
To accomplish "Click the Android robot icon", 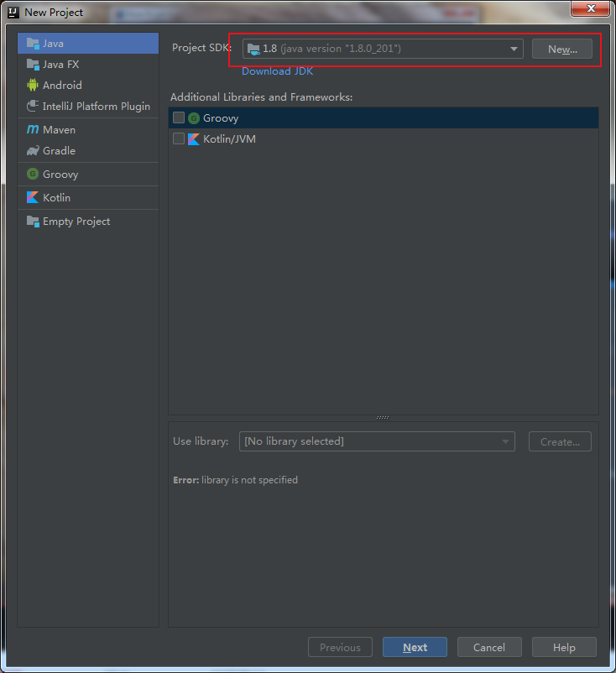I will tap(33, 85).
